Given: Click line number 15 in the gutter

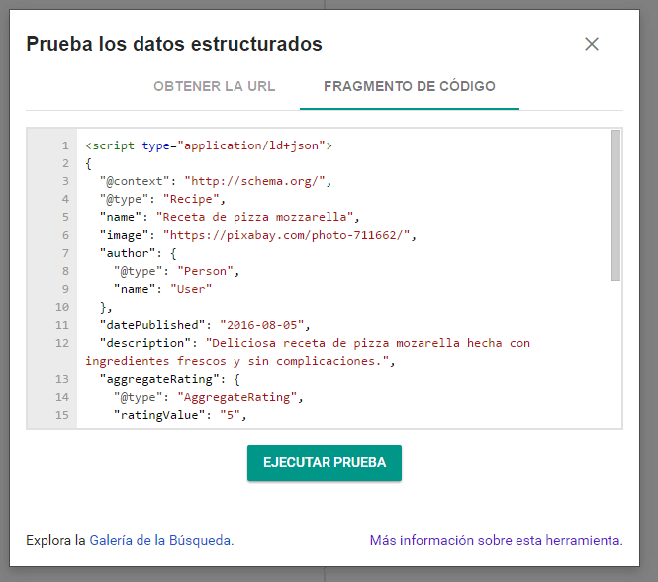Looking at the screenshot, I should (62, 415).
